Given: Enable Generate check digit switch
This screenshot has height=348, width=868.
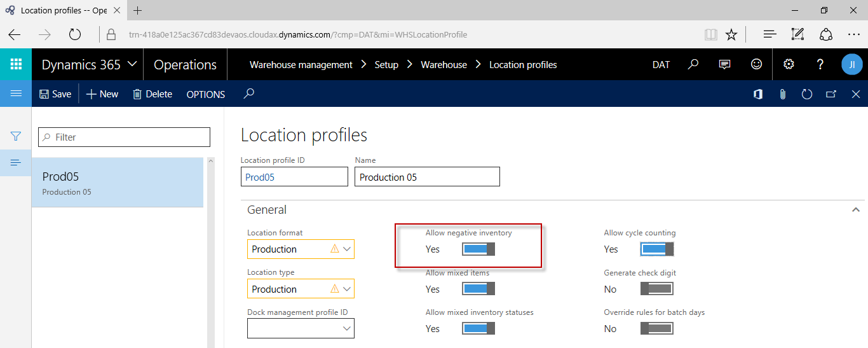Looking at the screenshot, I should 657,289.
